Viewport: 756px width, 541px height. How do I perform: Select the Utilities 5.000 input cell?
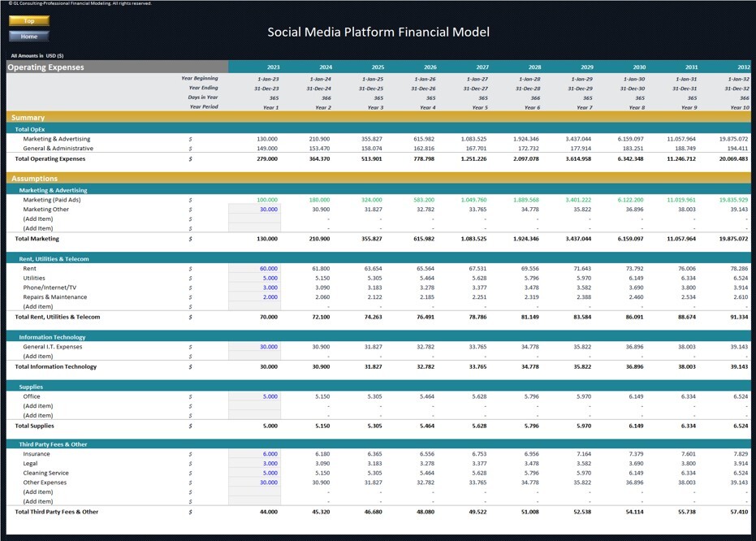(x=254, y=278)
